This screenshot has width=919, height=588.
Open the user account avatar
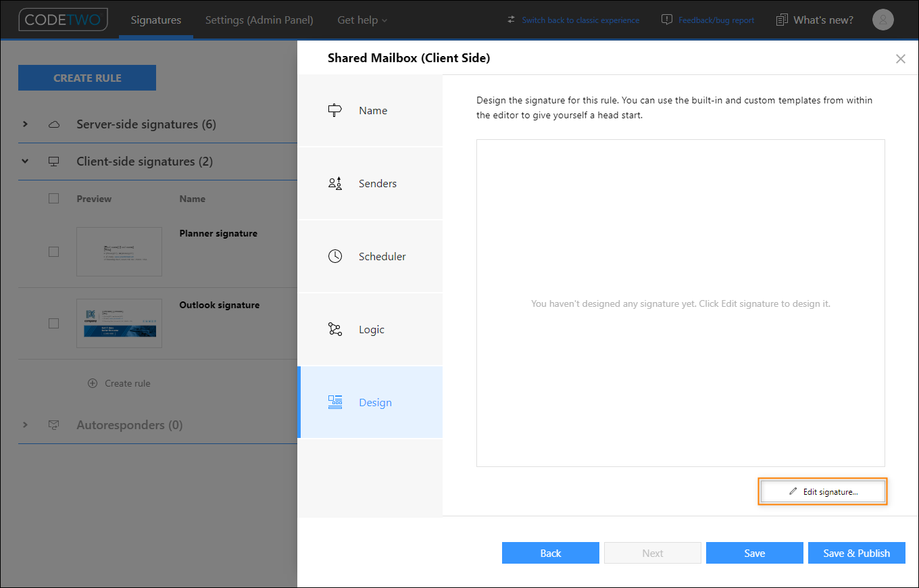coord(883,20)
